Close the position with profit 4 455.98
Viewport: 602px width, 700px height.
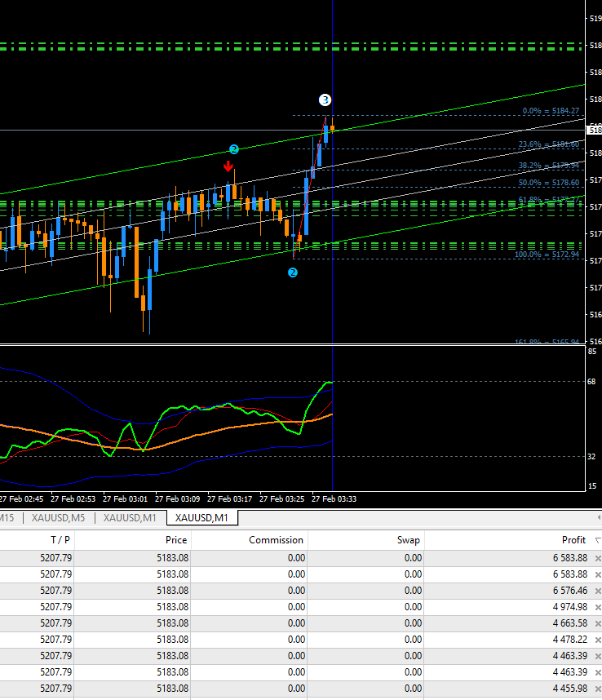click(x=597, y=689)
